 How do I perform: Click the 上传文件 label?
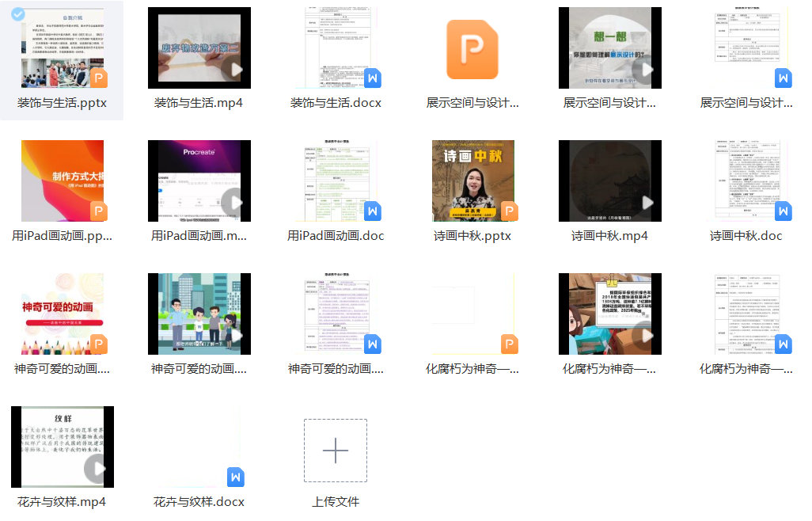click(336, 502)
